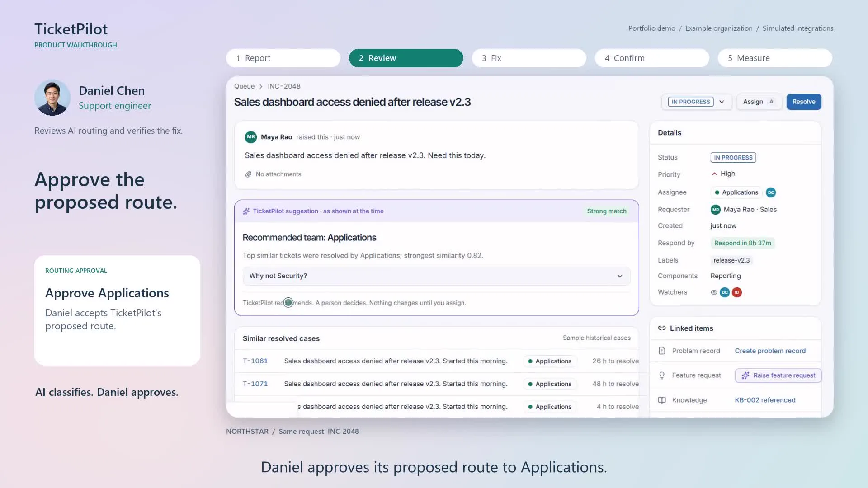Image resolution: width=868 pixels, height=488 pixels.
Task: Click the IN PROGRESS badge in Details
Action: (x=733, y=157)
